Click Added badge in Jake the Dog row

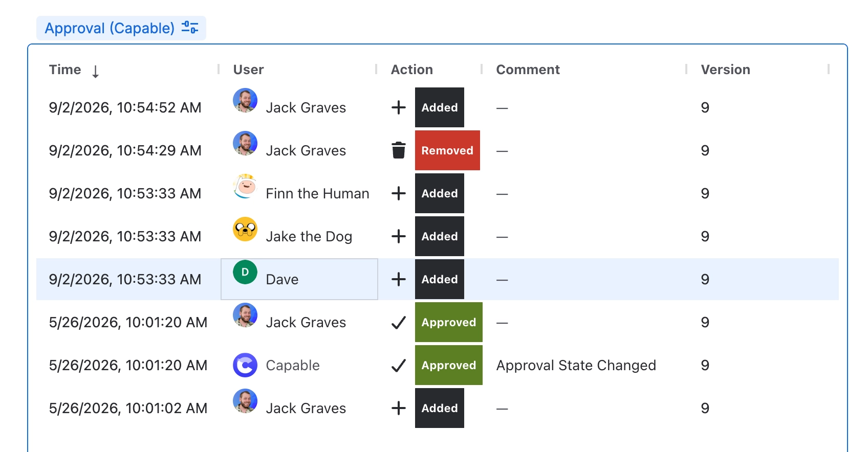[440, 236]
